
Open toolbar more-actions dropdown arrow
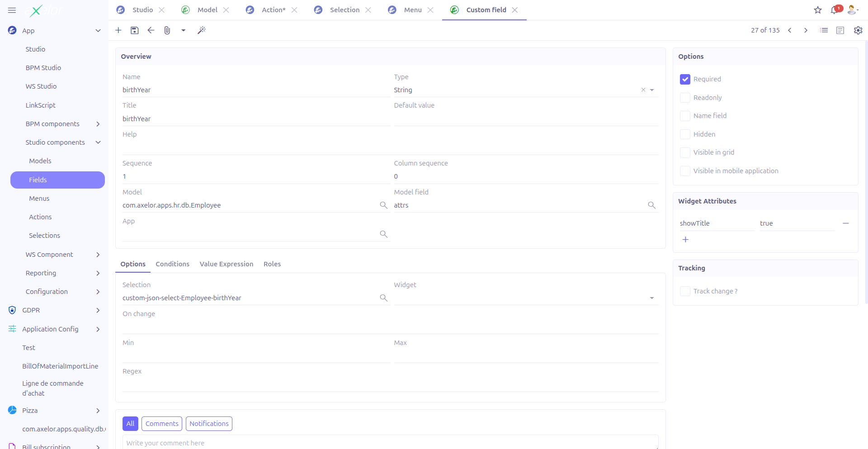(184, 30)
